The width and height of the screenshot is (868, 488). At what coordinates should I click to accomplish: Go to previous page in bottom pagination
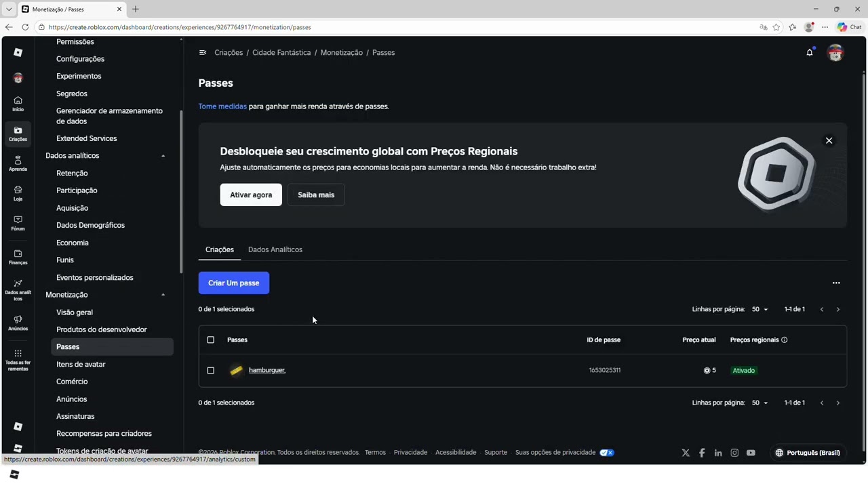(822, 403)
